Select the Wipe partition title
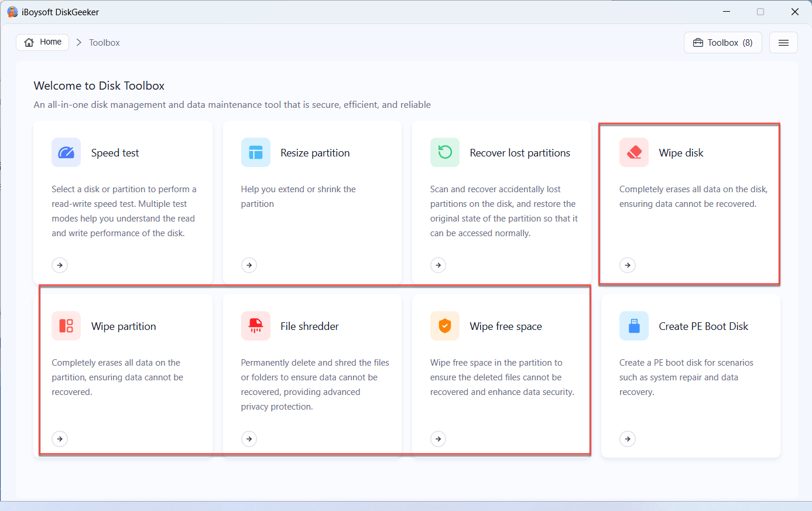The width and height of the screenshot is (812, 511). (x=124, y=326)
